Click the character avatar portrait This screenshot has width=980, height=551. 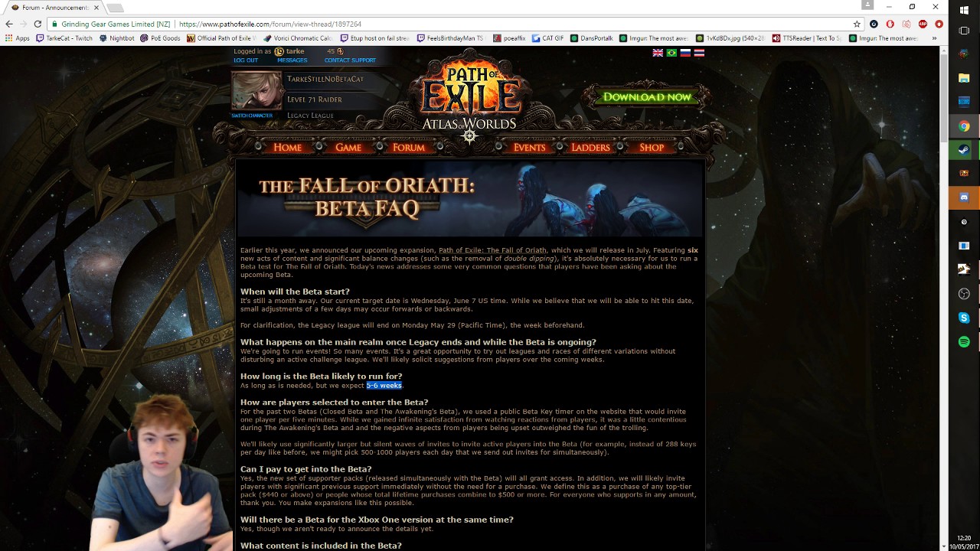pos(256,91)
